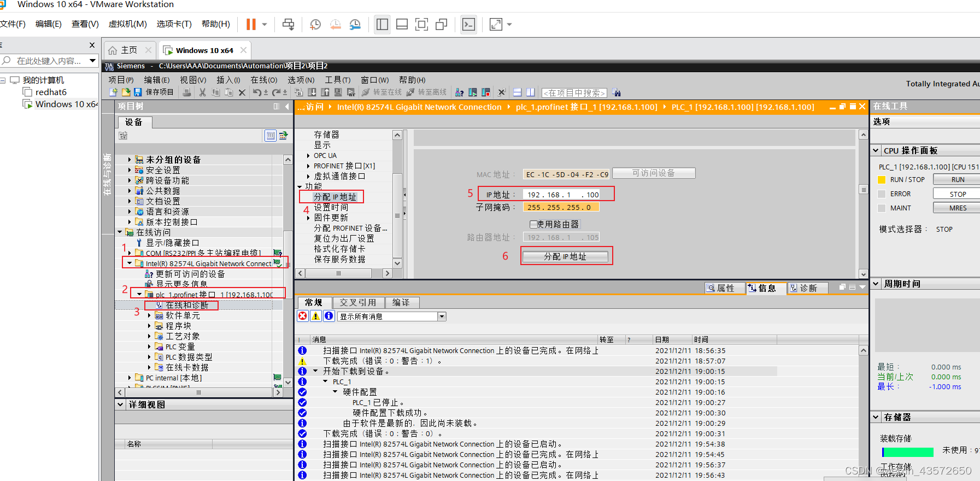The height and width of the screenshot is (481, 980).
Task: Expand PROFINET 接口[X1] node
Action: [x=308, y=166]
